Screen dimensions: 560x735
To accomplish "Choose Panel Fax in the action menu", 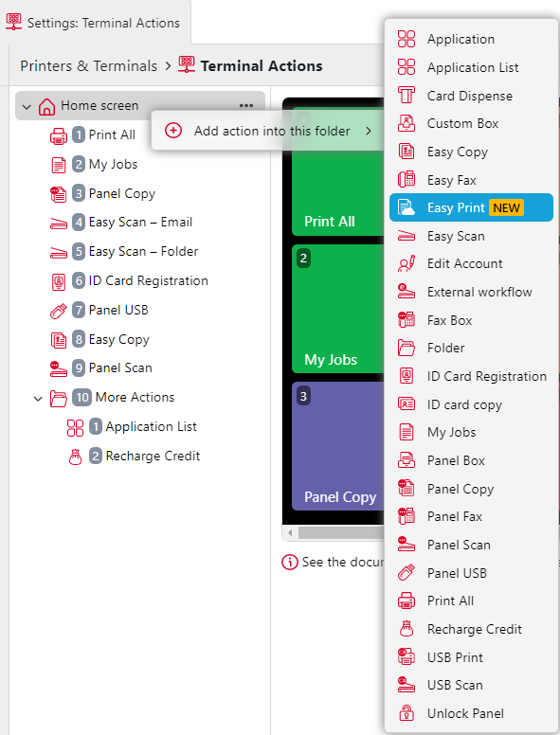I will (x=471, y=516).
